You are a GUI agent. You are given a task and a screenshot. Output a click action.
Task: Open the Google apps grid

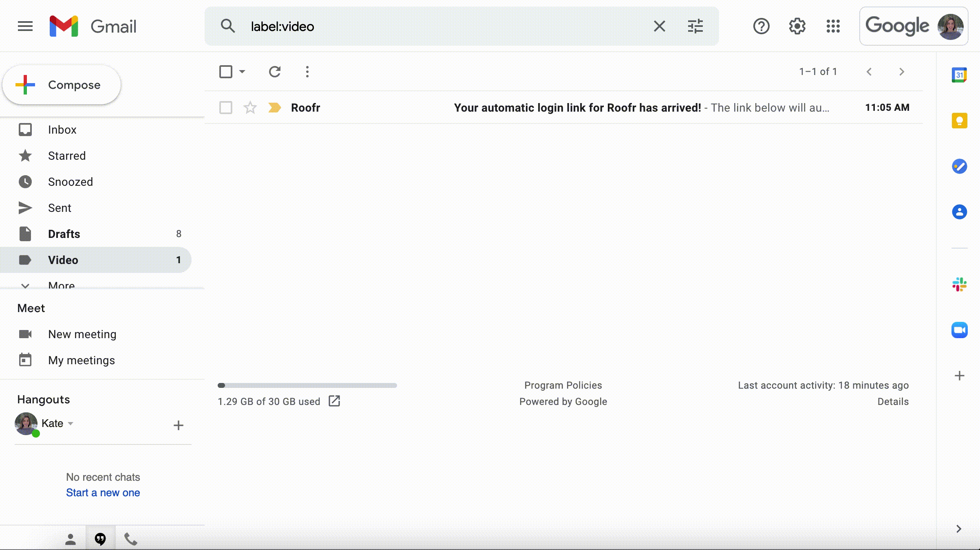pos(833,26)
